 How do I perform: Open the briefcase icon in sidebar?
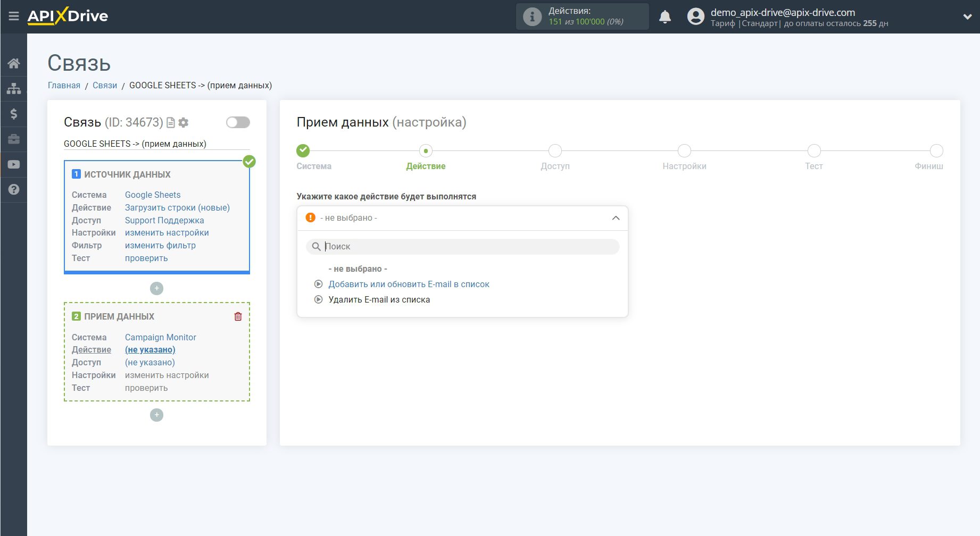(14, 139)
